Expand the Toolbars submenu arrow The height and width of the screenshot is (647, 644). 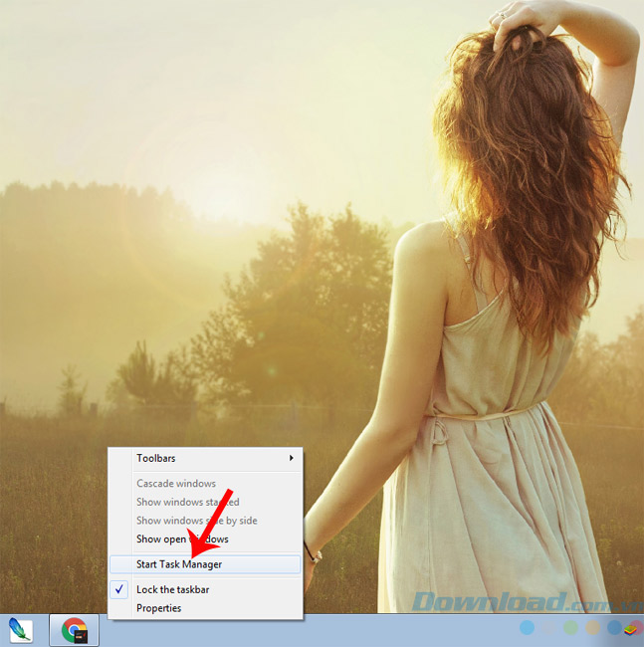(292, 458)
